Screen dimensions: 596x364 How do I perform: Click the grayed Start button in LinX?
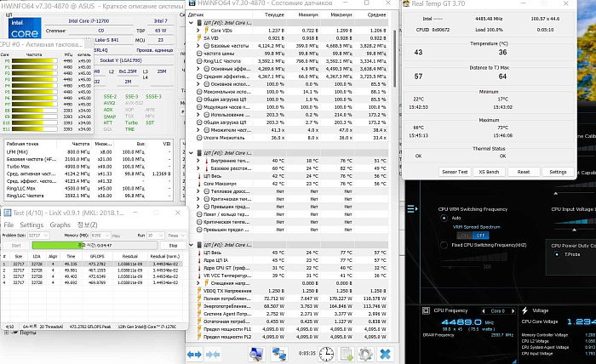[16, 246]
